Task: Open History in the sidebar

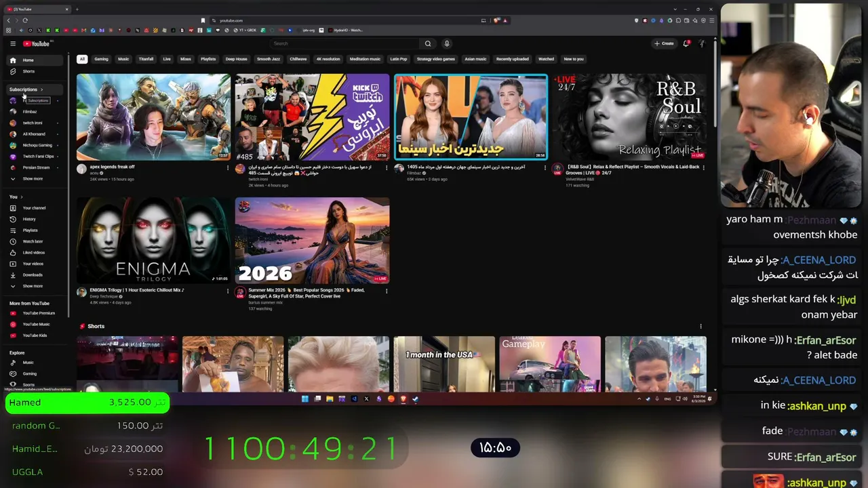Action: pyautogui.click(x=34, y=219)
